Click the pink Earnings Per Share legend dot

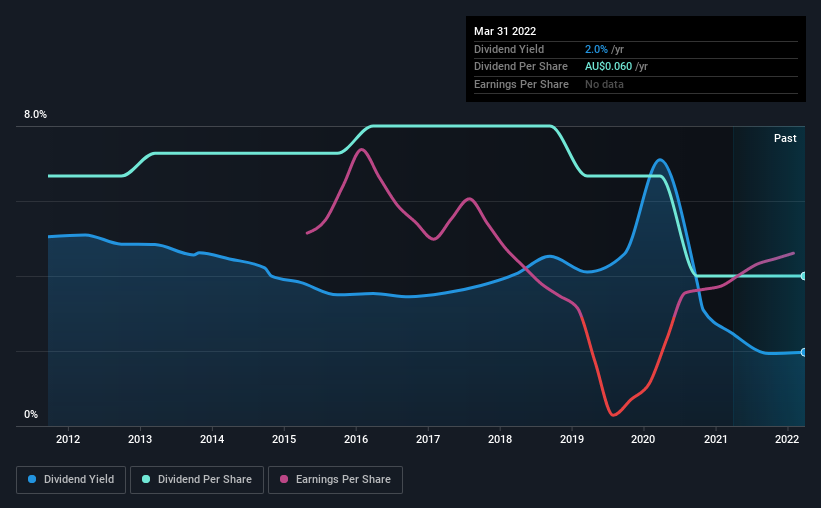coord(284,479)
